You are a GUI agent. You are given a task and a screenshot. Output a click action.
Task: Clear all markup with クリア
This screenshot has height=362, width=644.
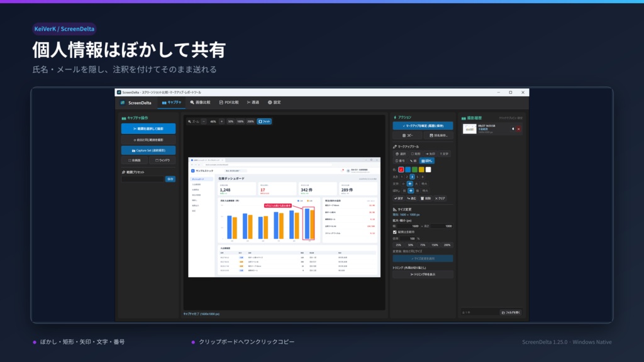pyautogui.click(x=440, y=199)
